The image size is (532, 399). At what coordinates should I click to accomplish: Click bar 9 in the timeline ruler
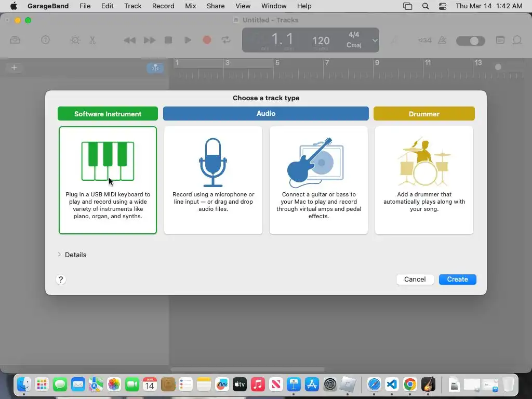tap(377, 63)
